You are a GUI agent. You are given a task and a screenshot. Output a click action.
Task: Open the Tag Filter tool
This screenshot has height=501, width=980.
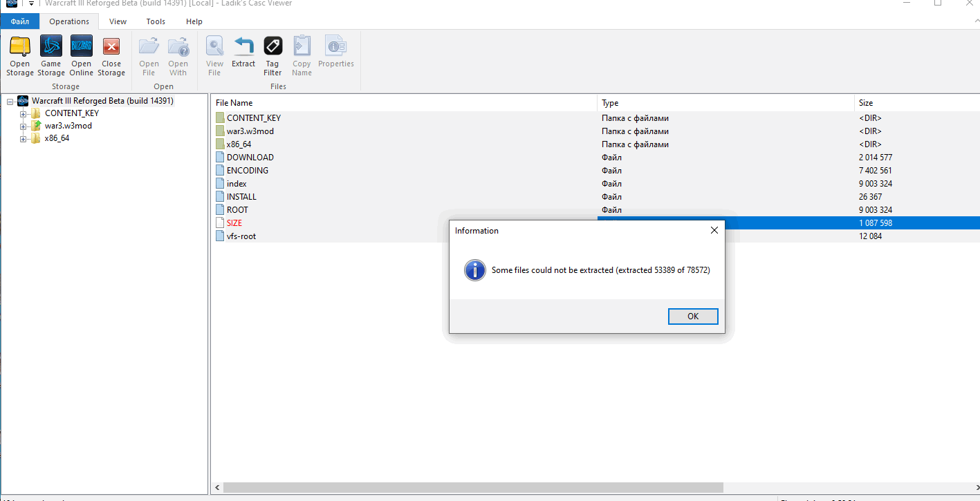tap(272, 56)
